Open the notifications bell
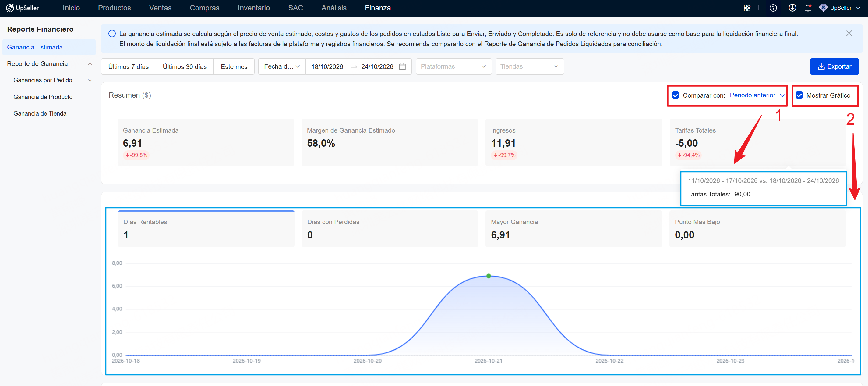The height and width of the screenshot is (386, 868). 808,8
